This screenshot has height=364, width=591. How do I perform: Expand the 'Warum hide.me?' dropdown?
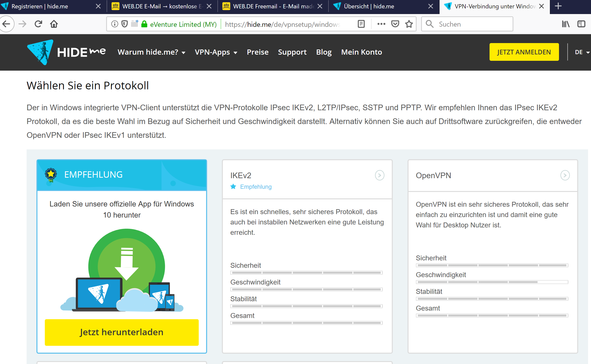[151, 52]
